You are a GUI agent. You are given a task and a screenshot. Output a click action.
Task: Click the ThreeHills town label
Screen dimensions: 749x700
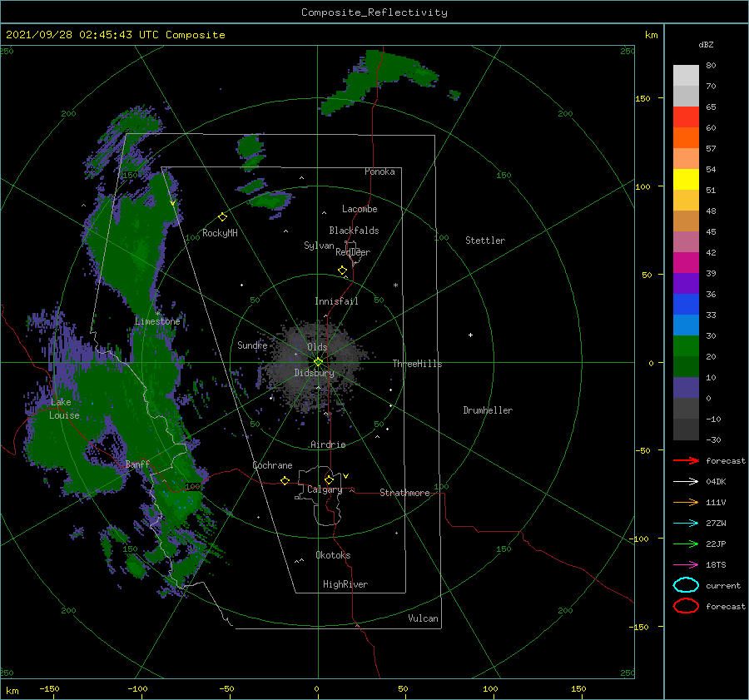point(417,364)
